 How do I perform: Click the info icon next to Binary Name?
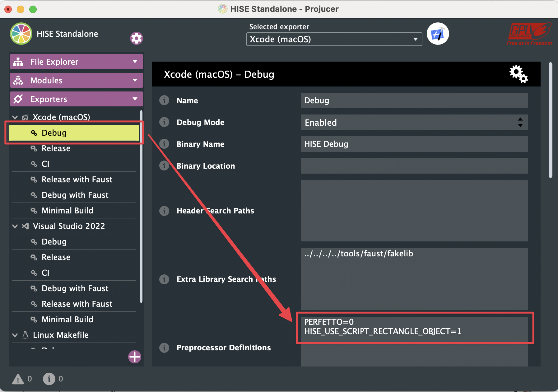[x=164, y=144]
